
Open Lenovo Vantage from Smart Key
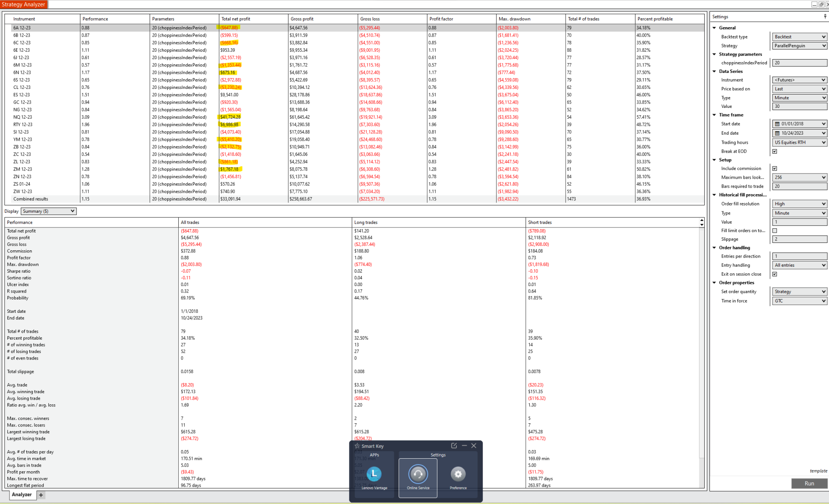(374, 474)
